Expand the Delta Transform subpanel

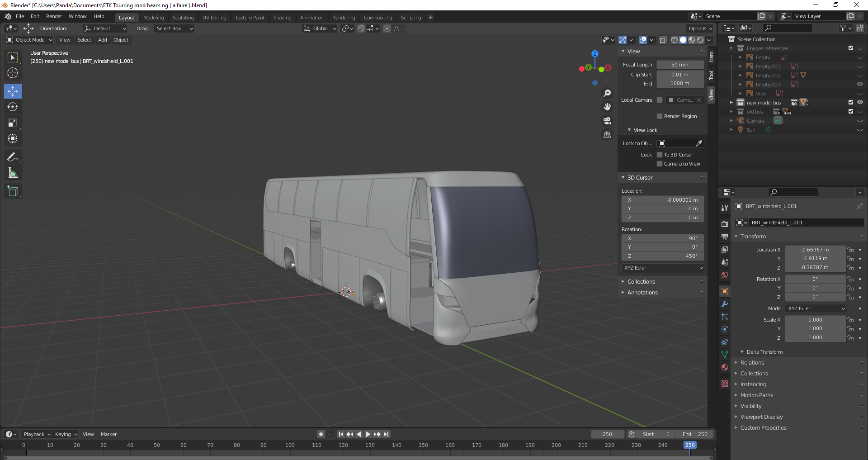(x=764, y=352)
